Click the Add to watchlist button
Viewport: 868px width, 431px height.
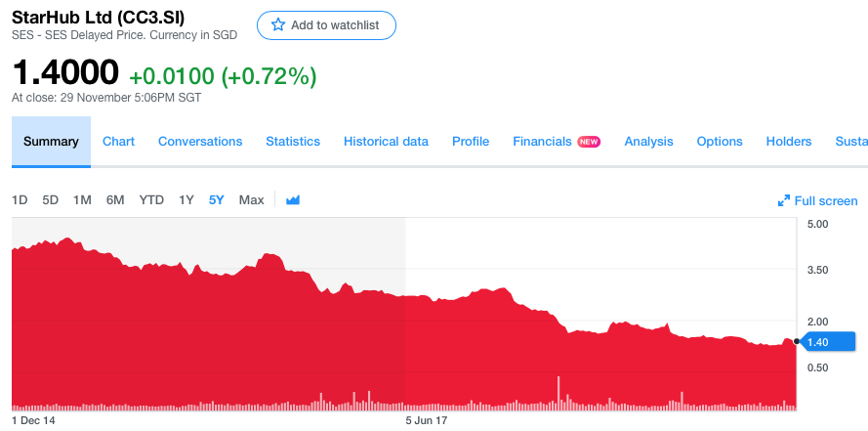(327, 25)
